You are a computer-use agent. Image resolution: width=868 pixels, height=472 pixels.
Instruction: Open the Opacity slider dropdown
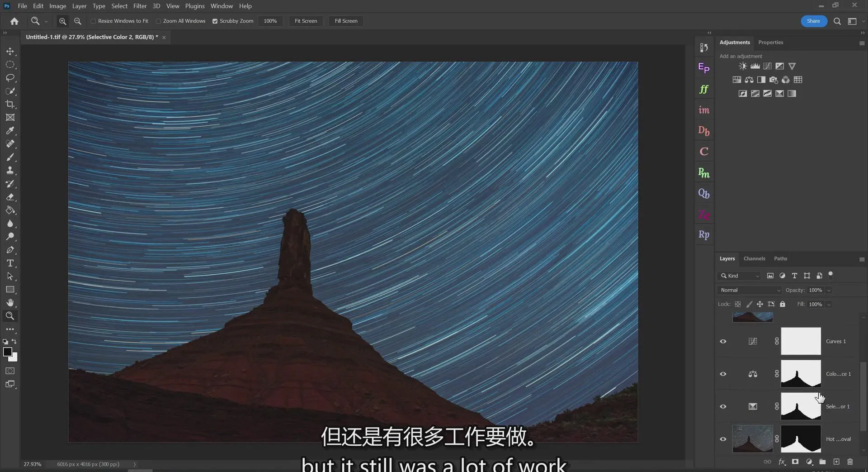pos(829,290)
